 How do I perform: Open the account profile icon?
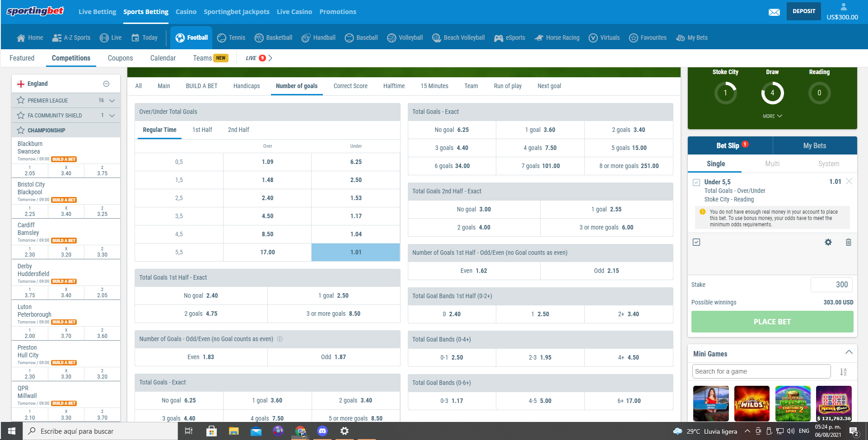tap(843, 7)
